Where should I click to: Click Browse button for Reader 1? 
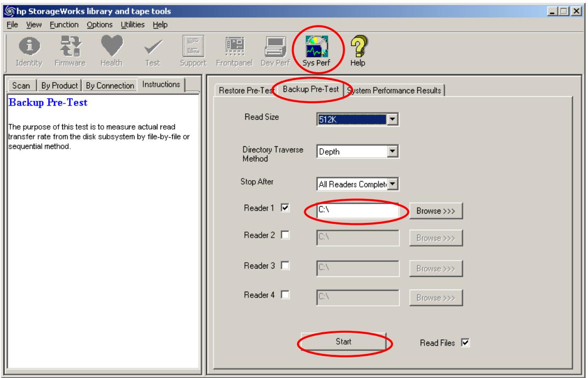pyautogui.click(x=436, y=211)
